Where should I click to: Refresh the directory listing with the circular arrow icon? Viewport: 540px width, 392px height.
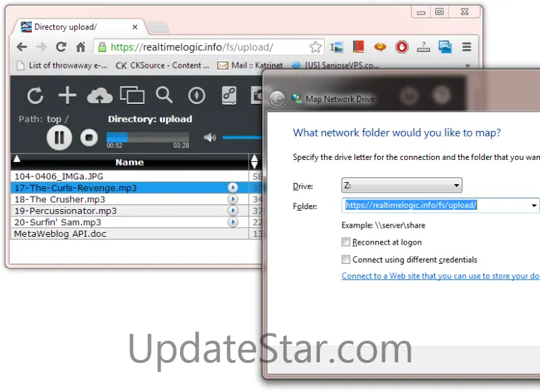(x=35, y=96)
